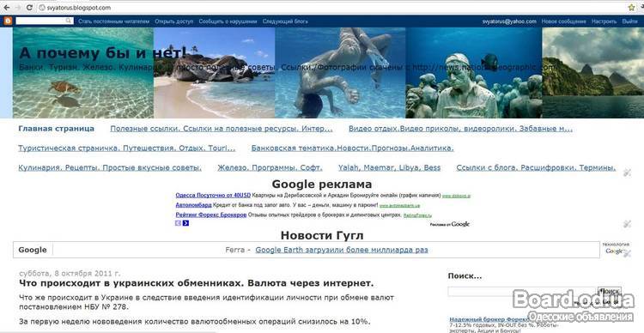Open Google Earth news headline link
This screenshot has width=644, height=333.
(x=342, y=250)
